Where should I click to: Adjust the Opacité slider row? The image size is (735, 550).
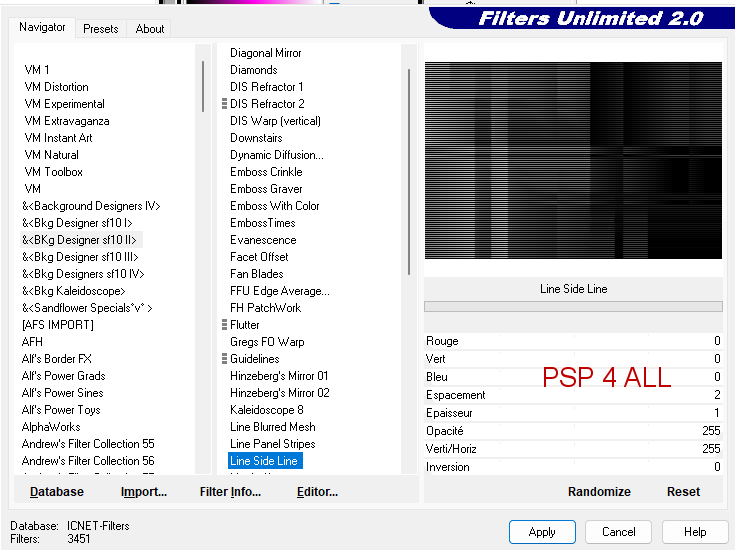(573, 431)
